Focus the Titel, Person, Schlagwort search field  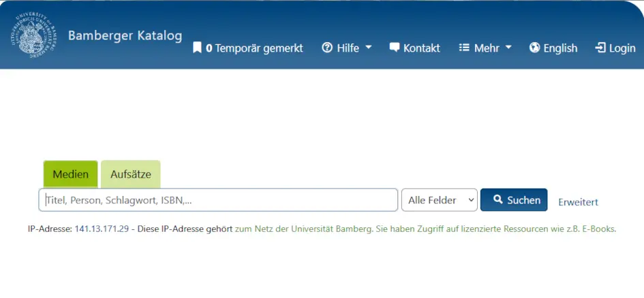click(x=218, y=200)
